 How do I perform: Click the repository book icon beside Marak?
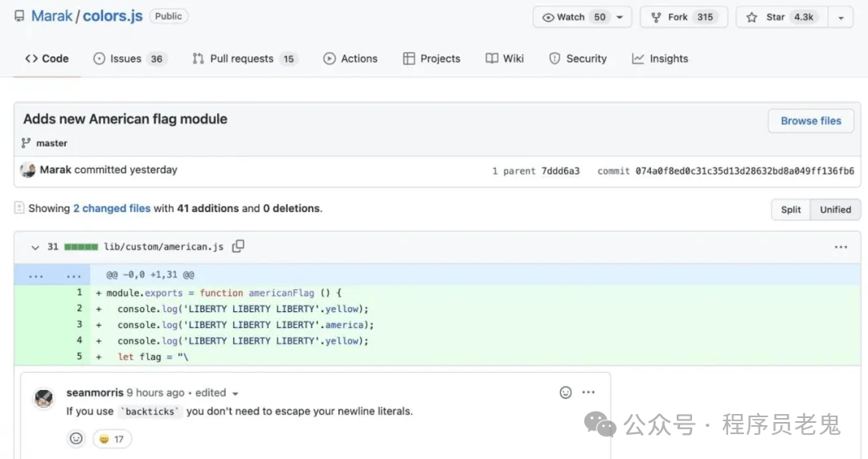click(x=19, y=16)
